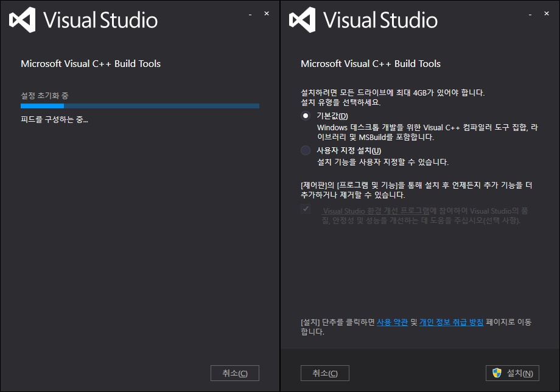This screenshot has width=560, height=392.
Task: Close the left Visual Studio window
Action: [x=267, y=13]
